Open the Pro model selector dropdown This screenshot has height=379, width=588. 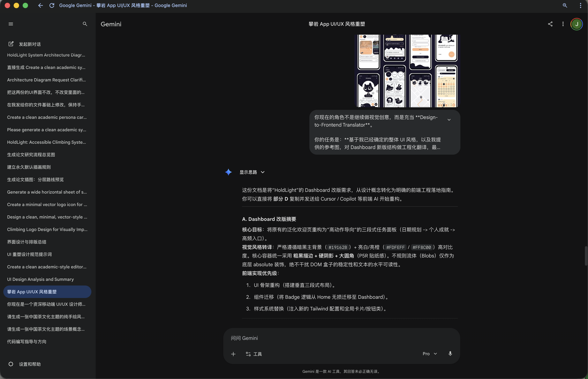[x=430, y=354]
